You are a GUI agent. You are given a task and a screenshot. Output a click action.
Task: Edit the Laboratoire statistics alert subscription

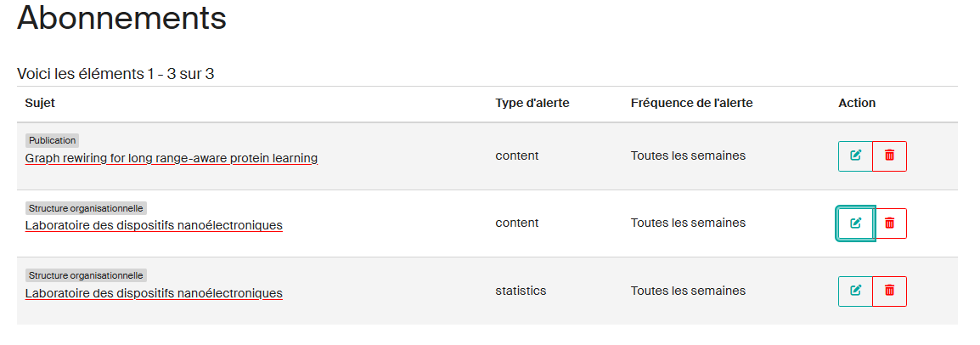[855, 291]
